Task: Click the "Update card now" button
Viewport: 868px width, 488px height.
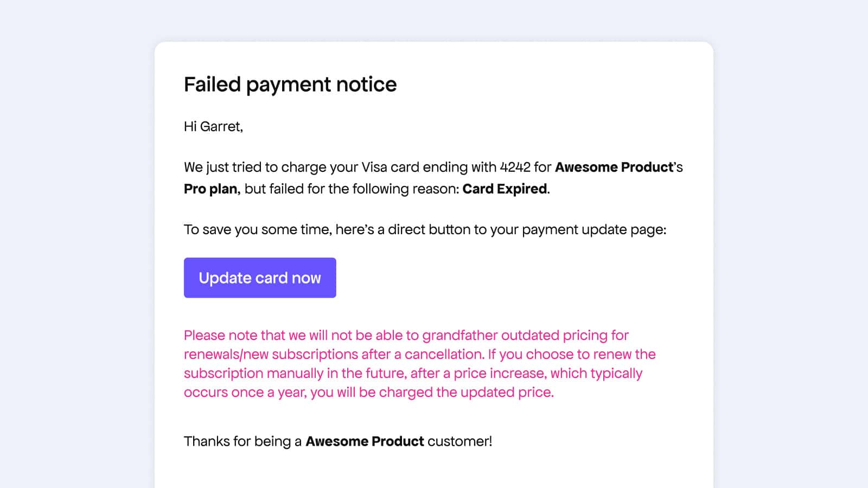Action: pos(260,278)
